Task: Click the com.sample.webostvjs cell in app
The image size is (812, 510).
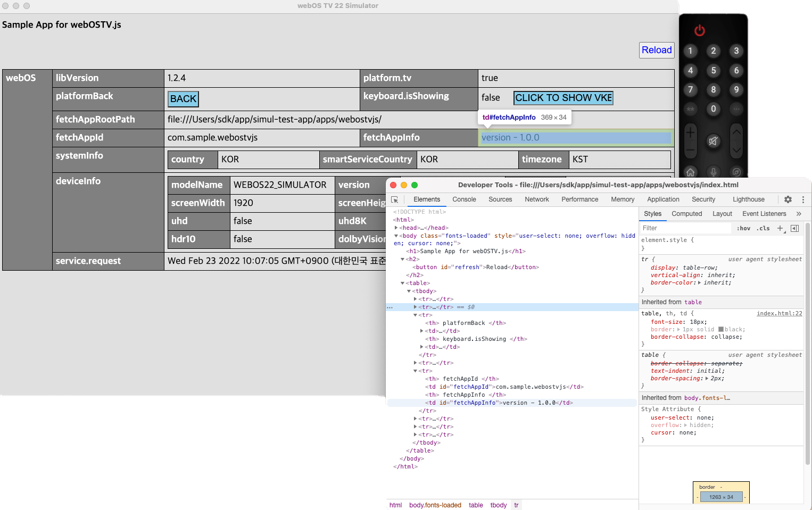Action: pyautogui.click(x=262, y=138)
